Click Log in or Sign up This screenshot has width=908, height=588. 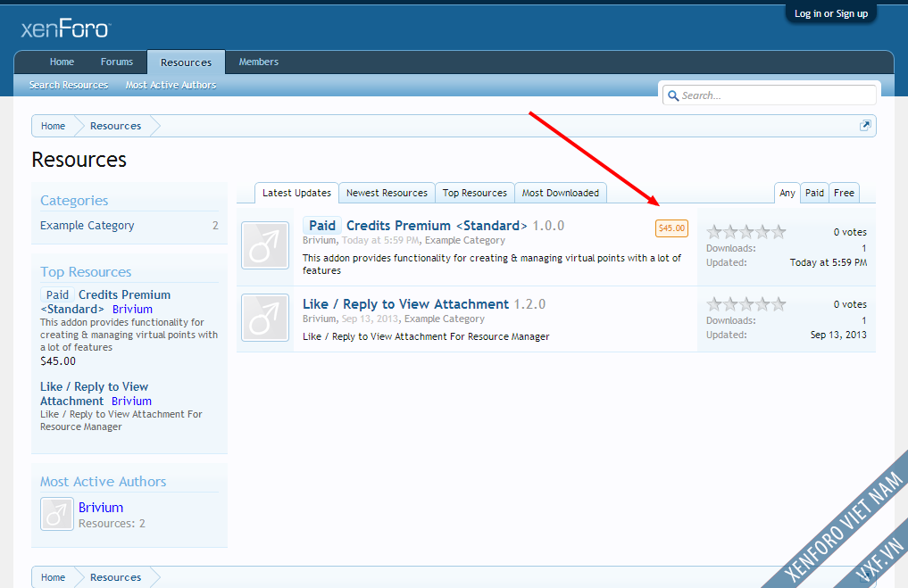pos(831,13)
